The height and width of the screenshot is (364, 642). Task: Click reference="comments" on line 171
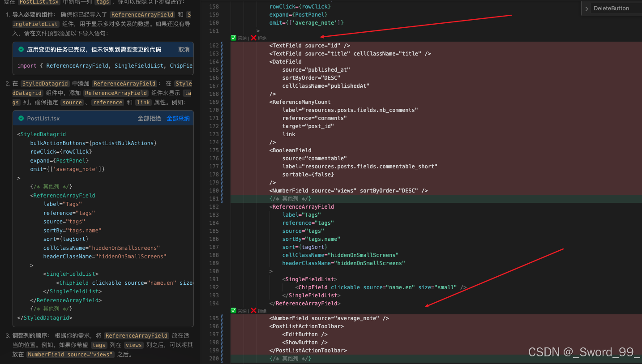pos(315,118)
